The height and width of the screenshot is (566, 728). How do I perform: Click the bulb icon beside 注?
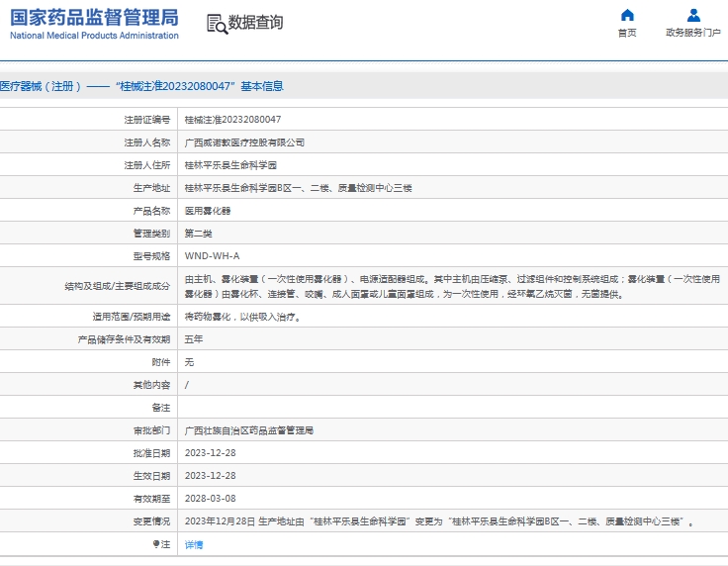(x=156, y=543)
